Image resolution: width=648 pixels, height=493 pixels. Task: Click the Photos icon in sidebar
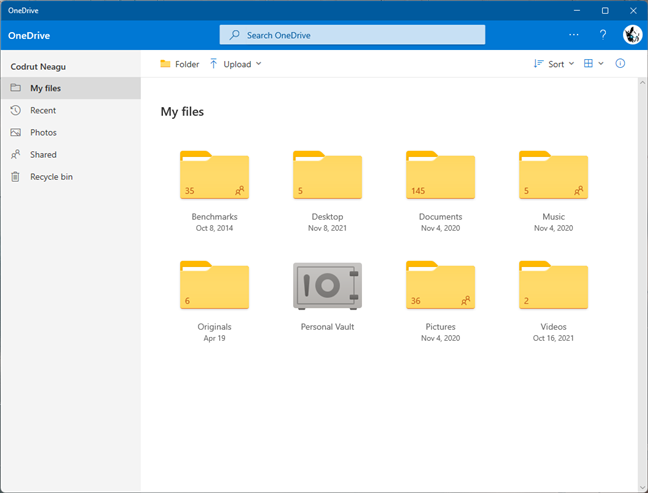point(15,132)
